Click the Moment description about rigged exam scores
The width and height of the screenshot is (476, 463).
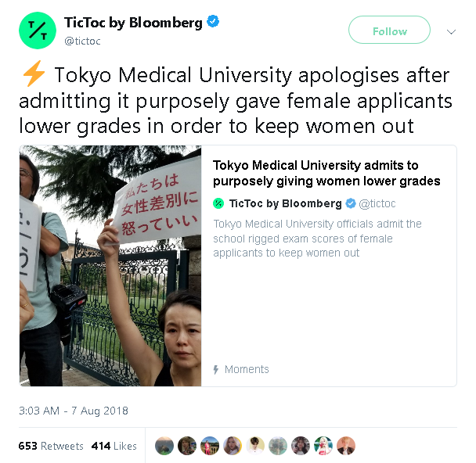point(317,239)
